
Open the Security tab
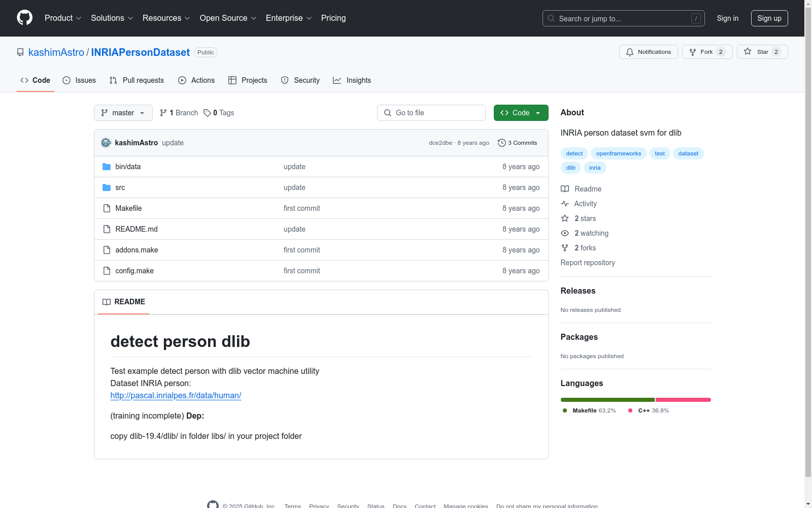tap(300, 80)
